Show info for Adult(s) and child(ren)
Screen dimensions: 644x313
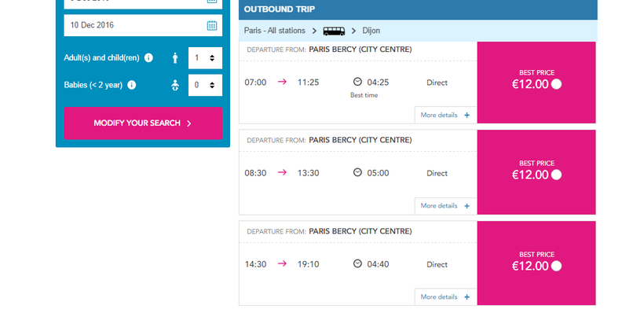pyautogui.click(x=148, y=58)
